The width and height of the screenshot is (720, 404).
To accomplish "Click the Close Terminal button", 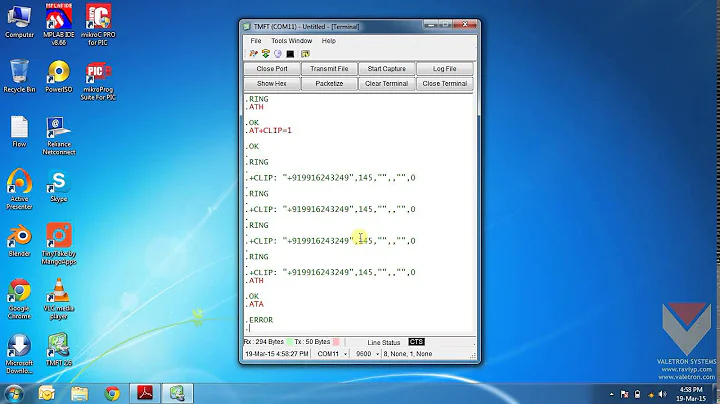I will click(x=444, y=84).
